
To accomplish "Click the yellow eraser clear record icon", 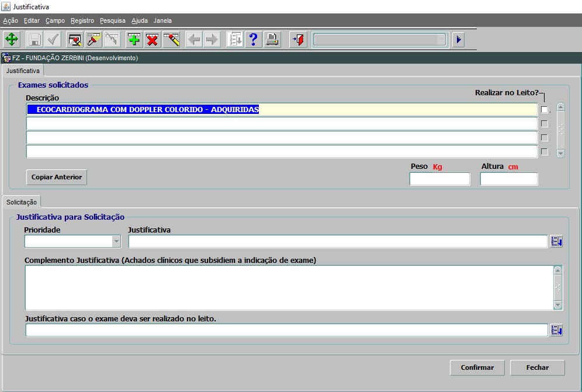I will coord(171,39).
